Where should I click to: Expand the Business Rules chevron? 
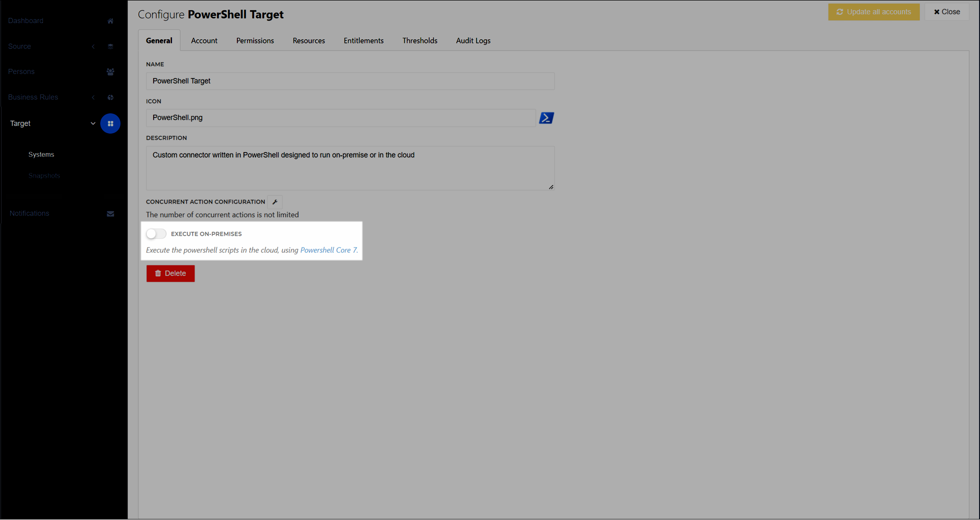point(93,97)
